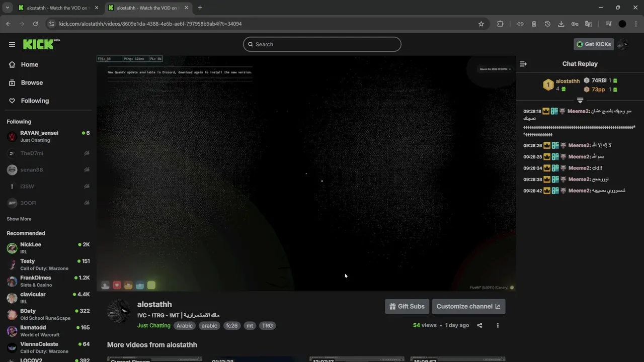Bookmark this page with star icon
The height and width of the screenshot is (362, 644).
point(481,24)
